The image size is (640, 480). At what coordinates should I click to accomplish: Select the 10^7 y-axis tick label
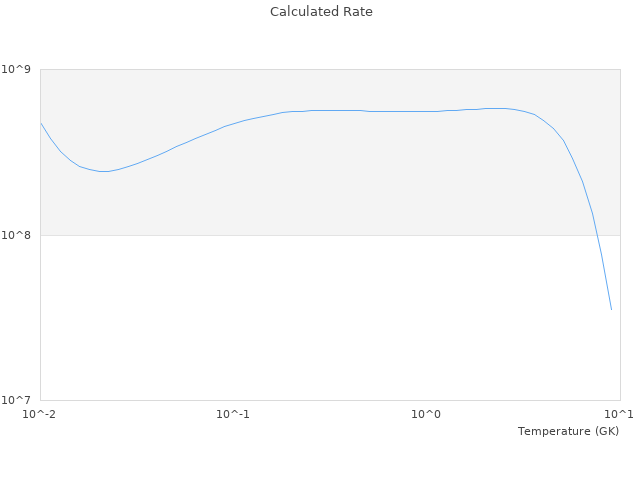[x=19, y=401]
